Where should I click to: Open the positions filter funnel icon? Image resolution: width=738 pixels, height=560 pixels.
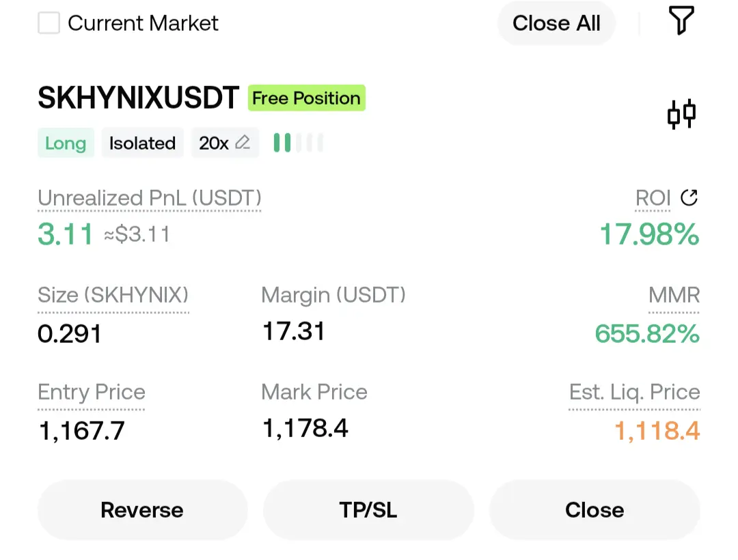tap(681, 20)
